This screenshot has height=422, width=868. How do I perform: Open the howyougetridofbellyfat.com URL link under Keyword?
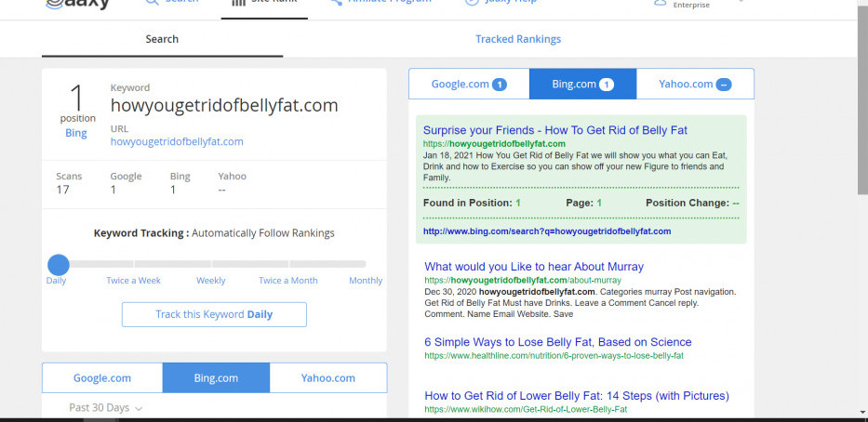pyautogui.click(x=177, y=141)
